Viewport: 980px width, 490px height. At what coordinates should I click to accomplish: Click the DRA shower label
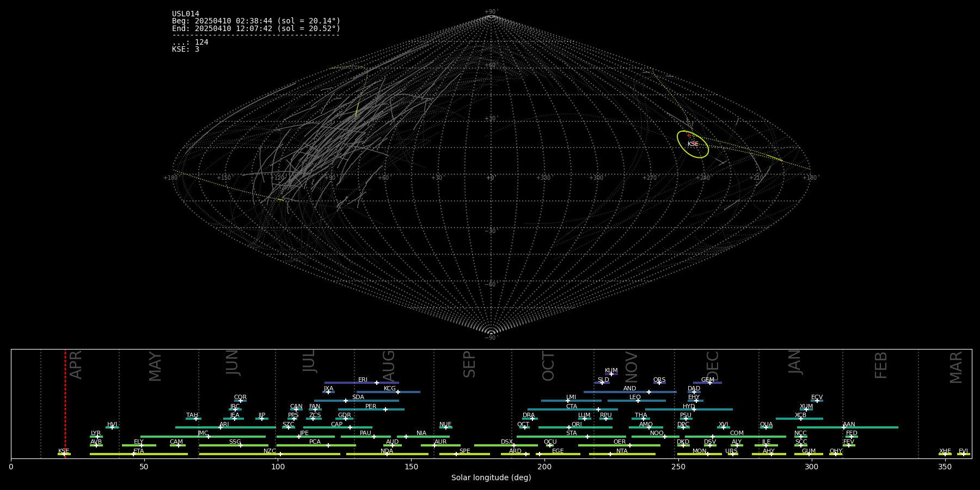point(529,415)
